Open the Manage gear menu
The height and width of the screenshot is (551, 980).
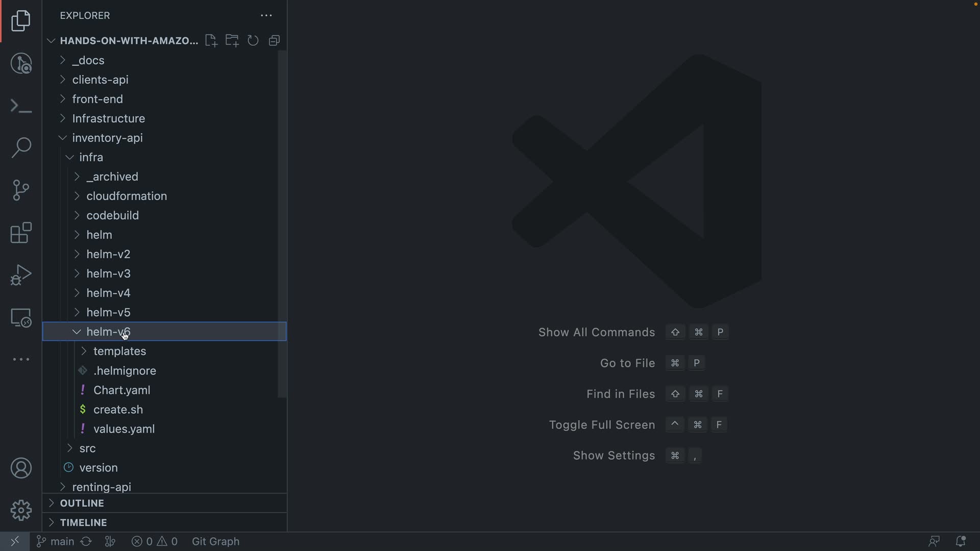pos(21,510)
